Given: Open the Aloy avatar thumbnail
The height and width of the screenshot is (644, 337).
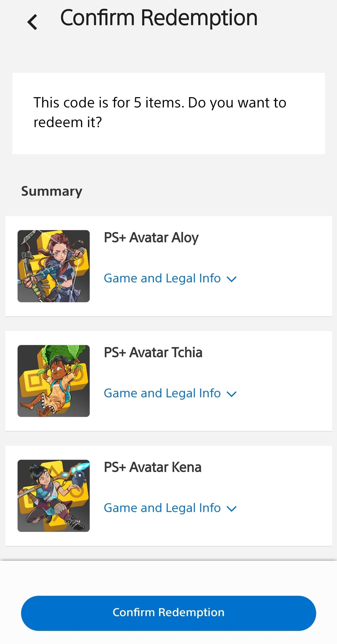Looking at the screenshot, I should [53, 266].
